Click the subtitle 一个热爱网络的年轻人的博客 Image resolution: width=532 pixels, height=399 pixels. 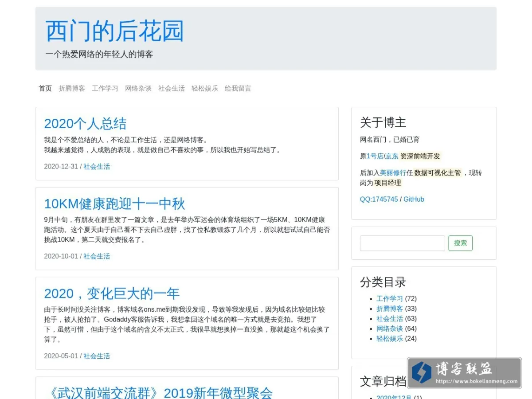point(99,54)
